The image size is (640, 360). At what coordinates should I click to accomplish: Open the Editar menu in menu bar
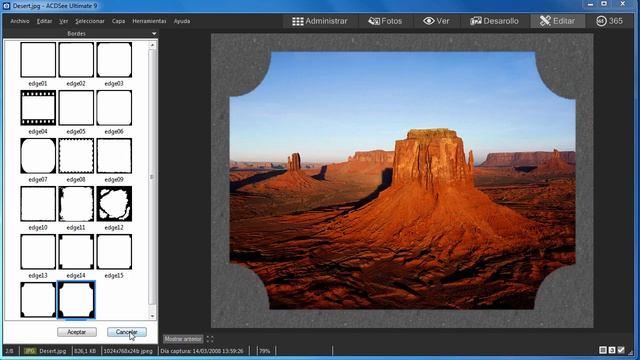[44, 21]
